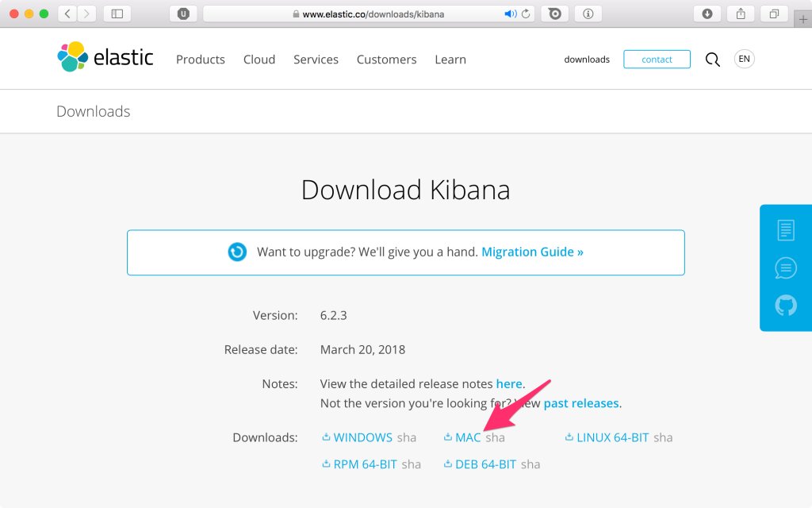Open a new tab with plus button
812x508 pixels.
802,20
